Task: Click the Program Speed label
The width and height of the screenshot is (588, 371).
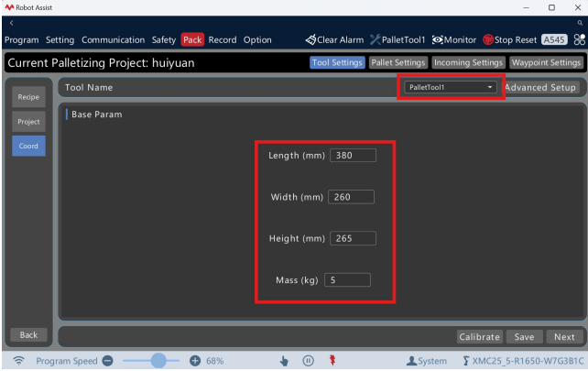Action: 67,361
